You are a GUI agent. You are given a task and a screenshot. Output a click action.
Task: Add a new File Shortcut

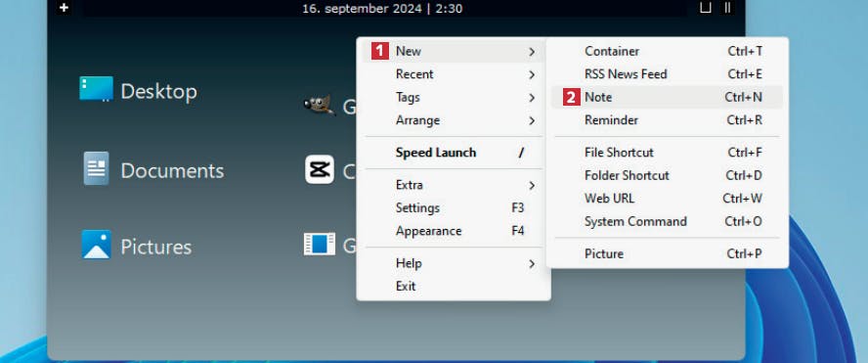[667, 153]
